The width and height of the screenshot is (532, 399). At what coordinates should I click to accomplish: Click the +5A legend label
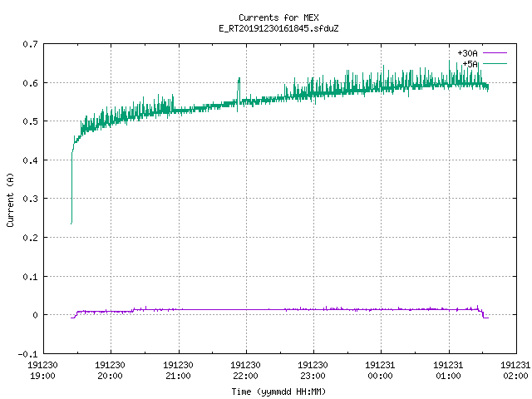point(470,64)
